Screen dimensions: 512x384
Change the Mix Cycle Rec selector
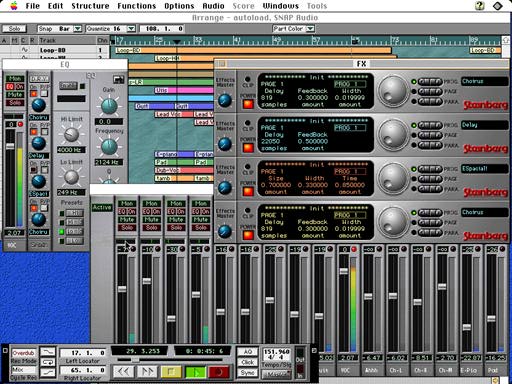[24, 370]
